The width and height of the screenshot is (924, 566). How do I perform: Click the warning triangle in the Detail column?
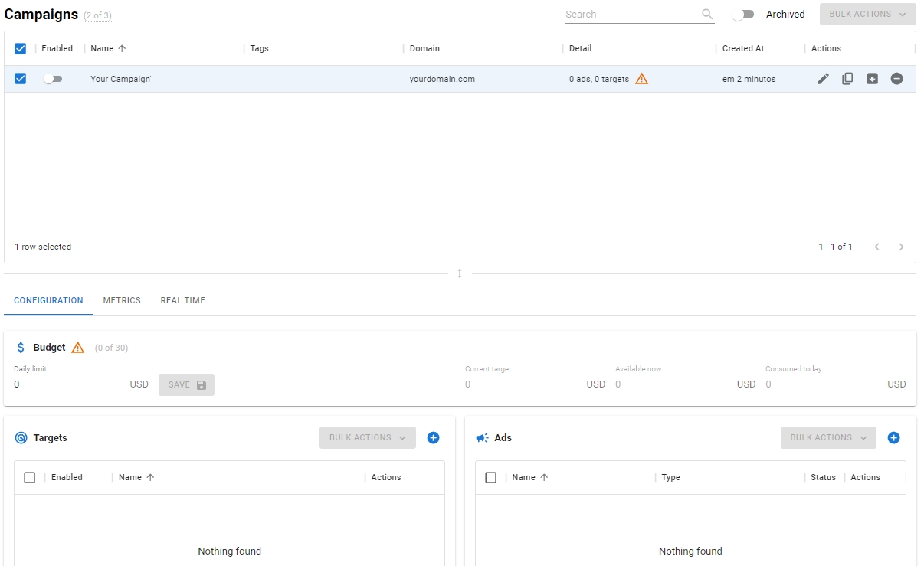pyautogui.click(x=642, y=79)
